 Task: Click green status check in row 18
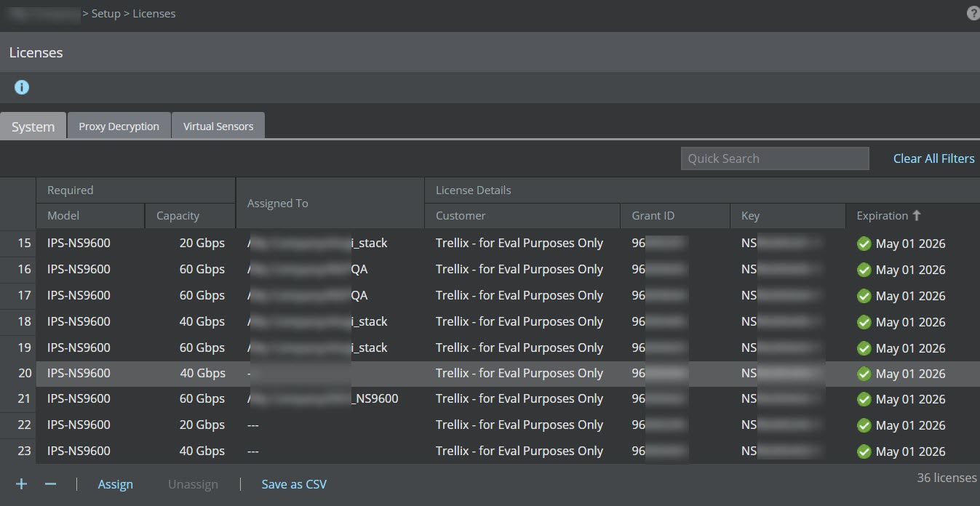(864, 322)
